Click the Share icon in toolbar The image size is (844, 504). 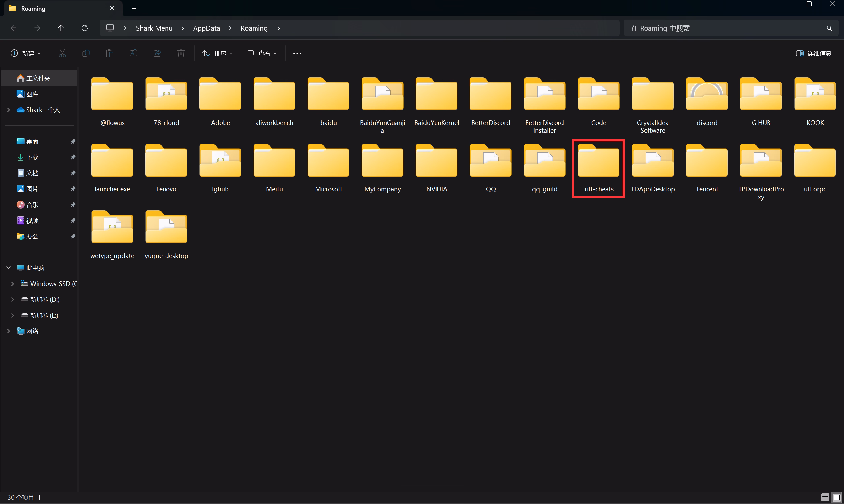pyautogui.click(x=157, y=53)
